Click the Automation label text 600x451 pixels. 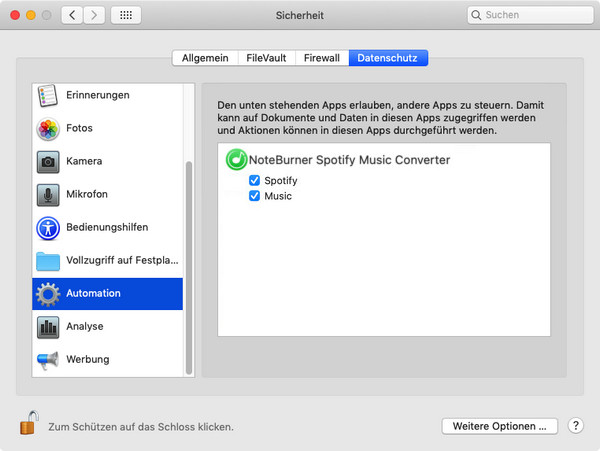click(x=93, y=293)
